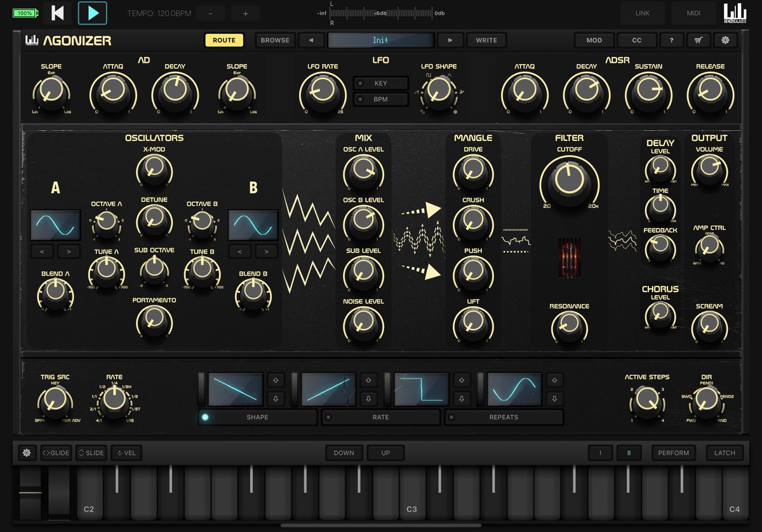Screen dimensions: 762x532
Task: Select previous waveform for oscillator B
Action: pos(239,252)
